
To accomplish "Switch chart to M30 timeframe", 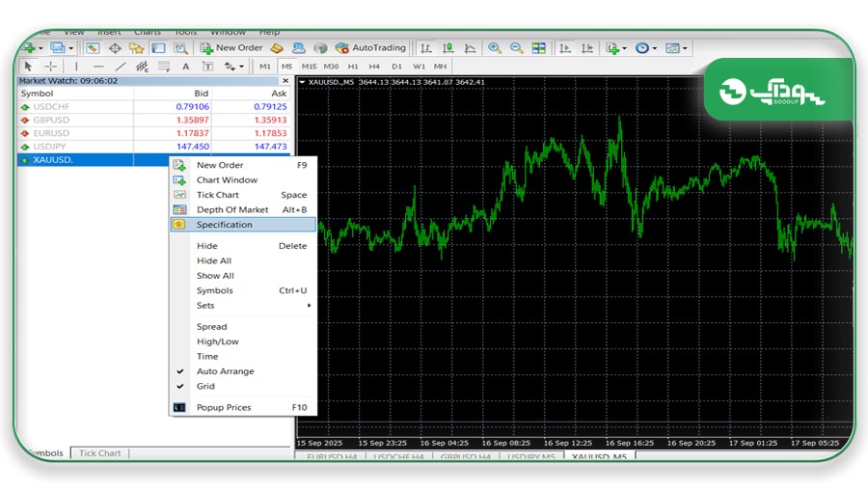I will click(x=331, y=67).
